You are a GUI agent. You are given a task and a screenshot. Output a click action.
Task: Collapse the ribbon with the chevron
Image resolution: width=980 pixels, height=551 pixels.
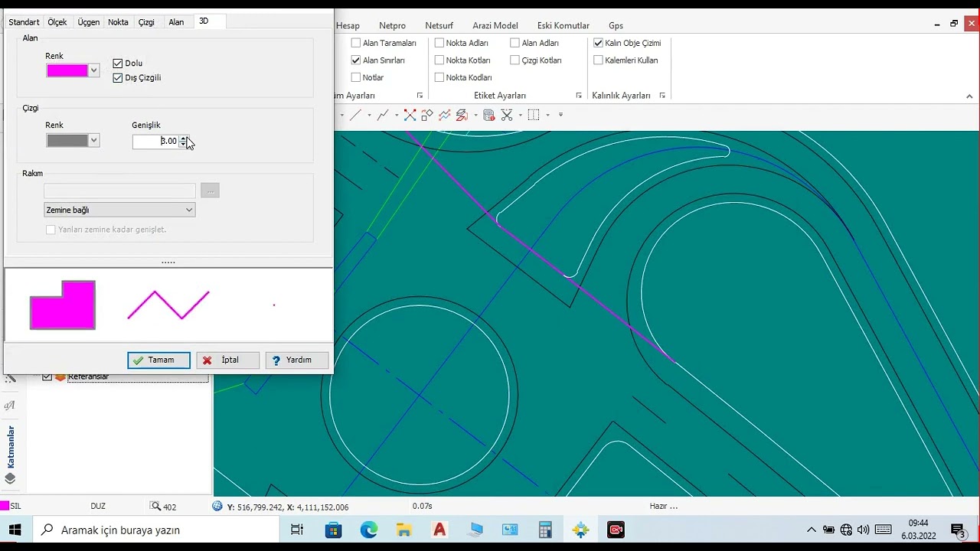(x=969, y=96)
